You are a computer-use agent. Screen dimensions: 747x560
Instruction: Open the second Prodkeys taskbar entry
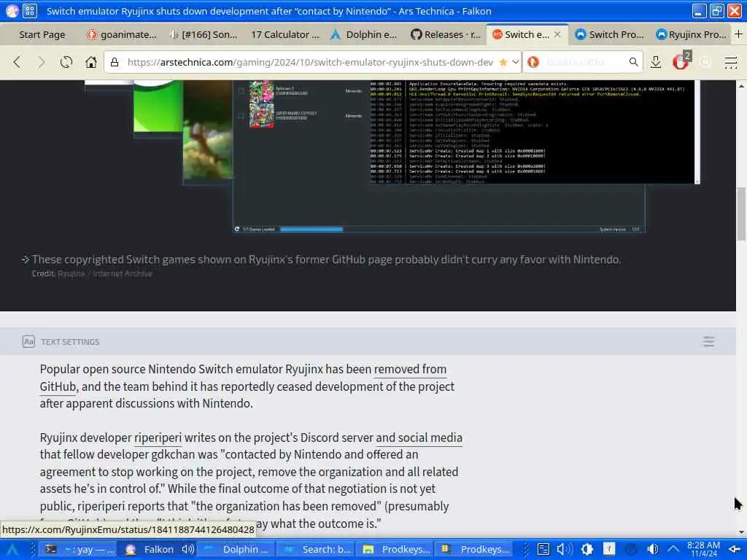(x=474, y=550)
